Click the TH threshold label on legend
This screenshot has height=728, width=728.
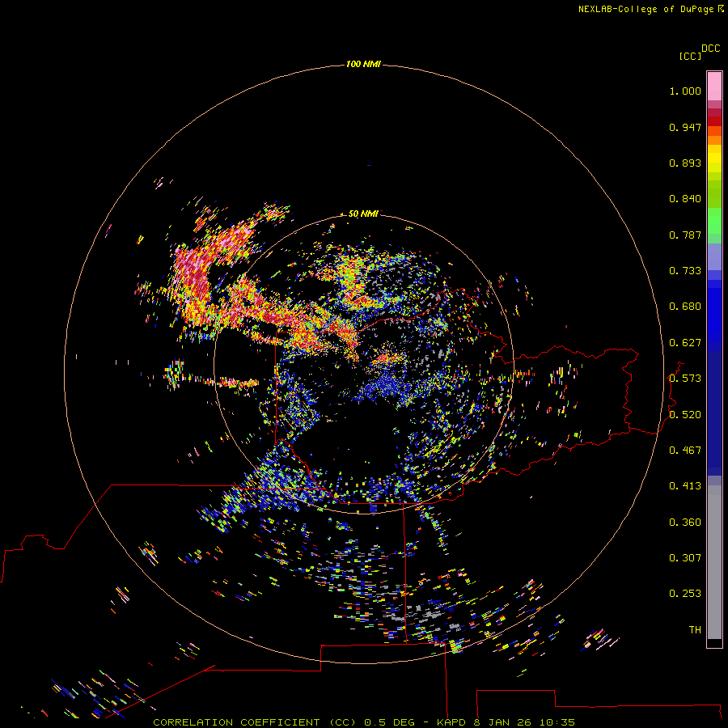pos(695,630)
